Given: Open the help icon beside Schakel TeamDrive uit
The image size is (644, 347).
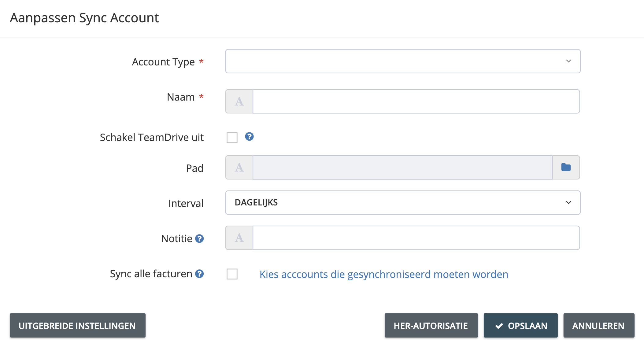Looking at the screenshot, I should tap(249, 136).
